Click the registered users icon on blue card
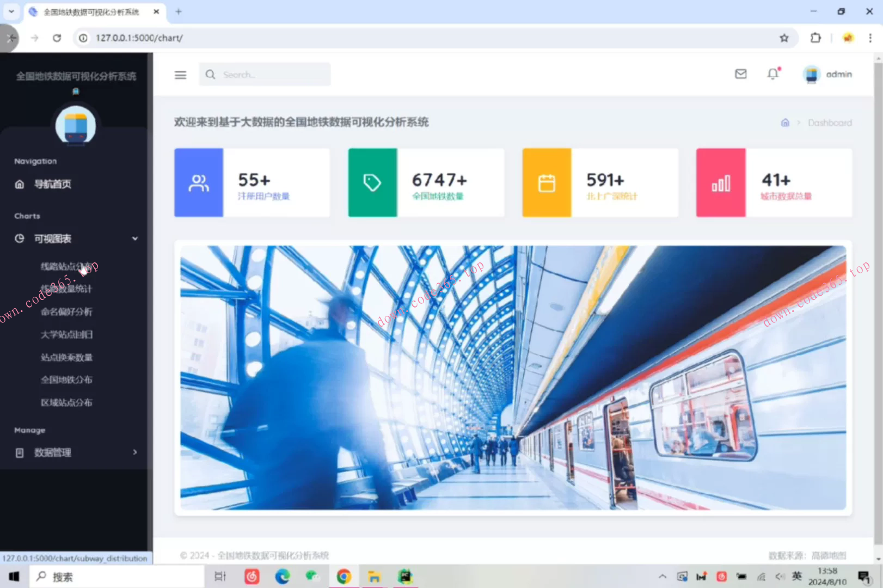 pyautogui.click(x=199, y=182)
